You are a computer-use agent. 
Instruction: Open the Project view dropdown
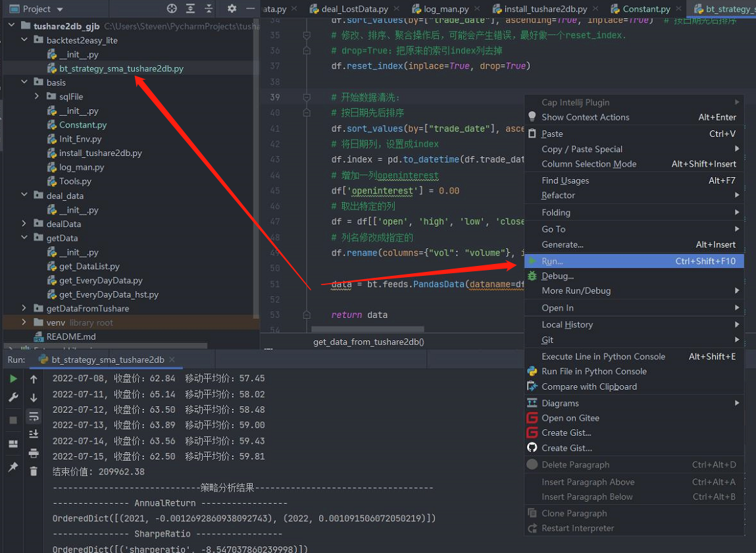[x=60, y=9]
